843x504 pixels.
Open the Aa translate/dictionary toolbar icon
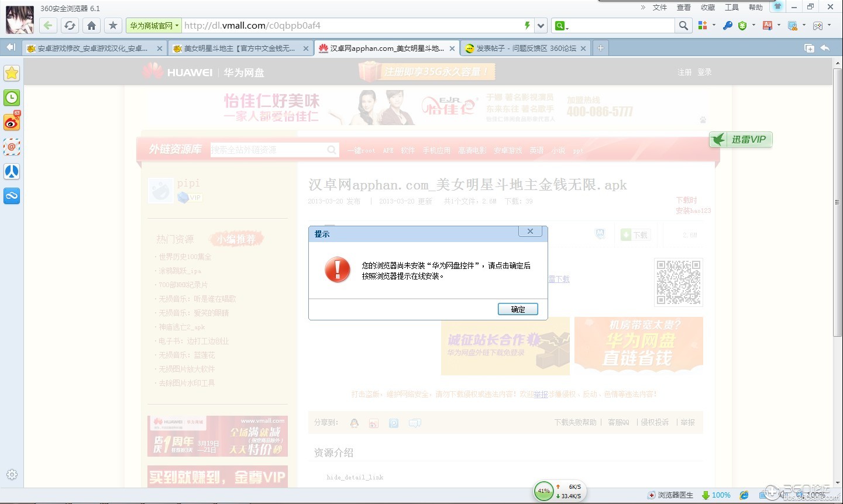pyautogui.click(x=768, y=26)
